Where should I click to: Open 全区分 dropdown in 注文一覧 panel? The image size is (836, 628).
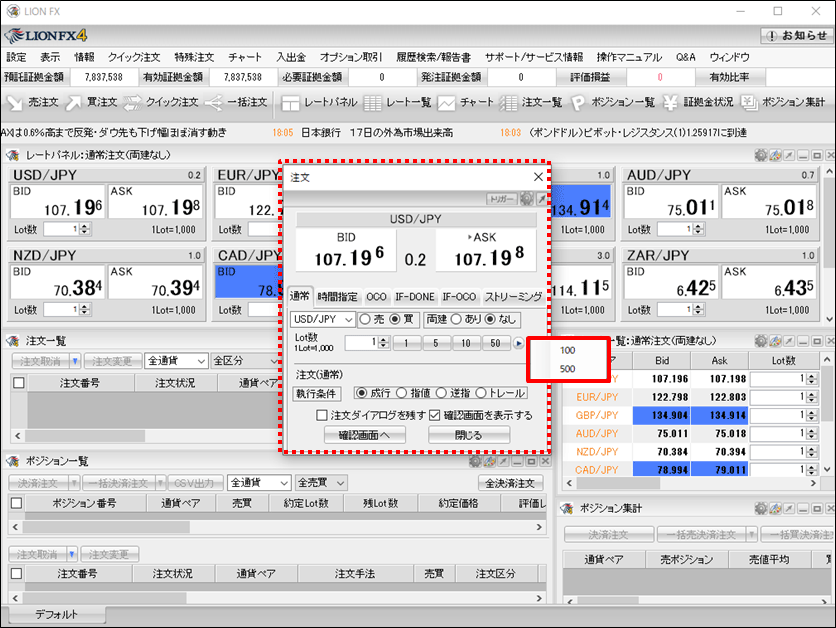pyautogui.click(x=244, y=361)
